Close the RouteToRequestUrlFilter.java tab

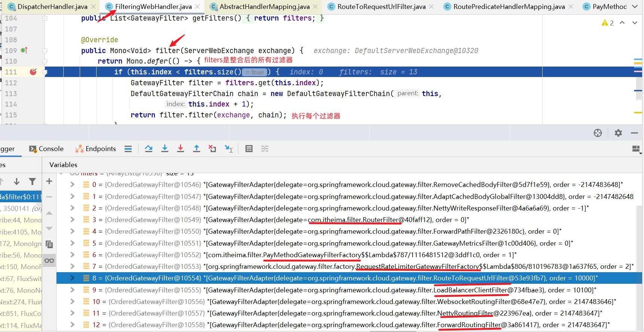pyautogui.click(x=431, y=7)
